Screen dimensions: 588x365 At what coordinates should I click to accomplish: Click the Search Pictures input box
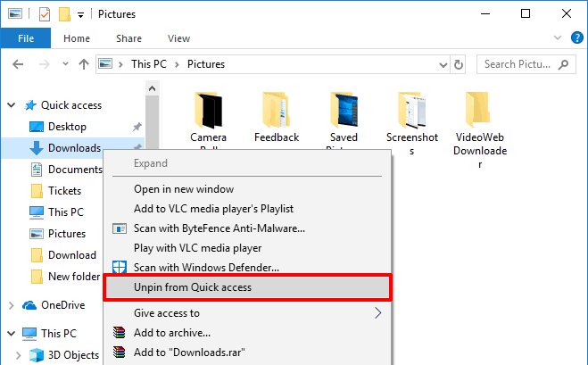tap(526, 64)
